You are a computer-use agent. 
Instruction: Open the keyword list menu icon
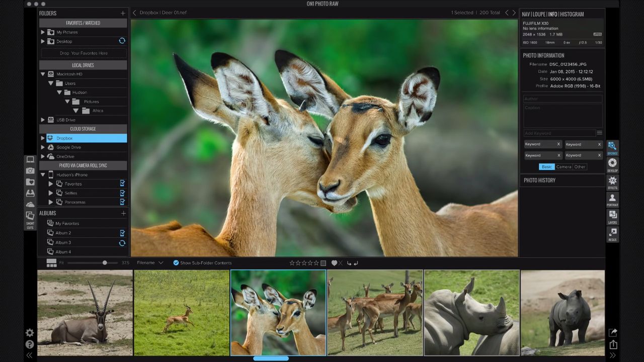pos(599,133)
